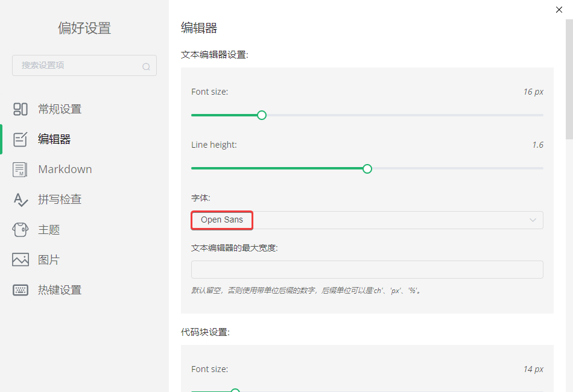
Task: Click the Line height slider handle at 1.6
Action: [x=367, y=169]
